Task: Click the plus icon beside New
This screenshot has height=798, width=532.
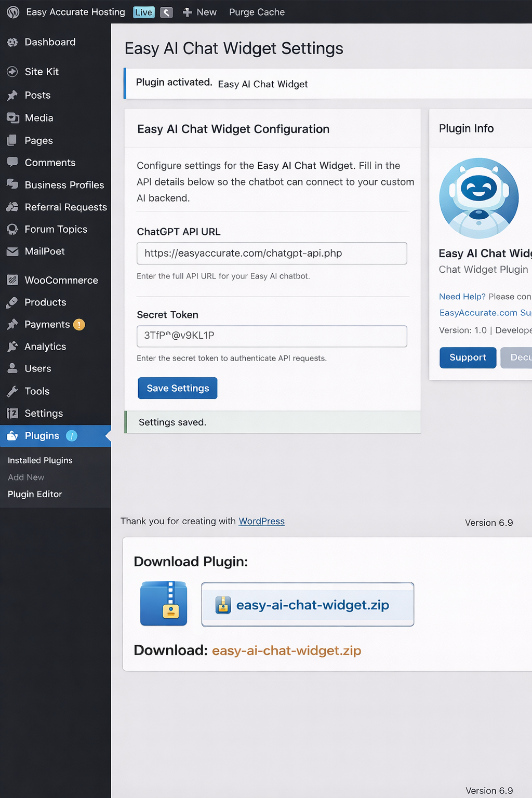Action: click(188, 12)
